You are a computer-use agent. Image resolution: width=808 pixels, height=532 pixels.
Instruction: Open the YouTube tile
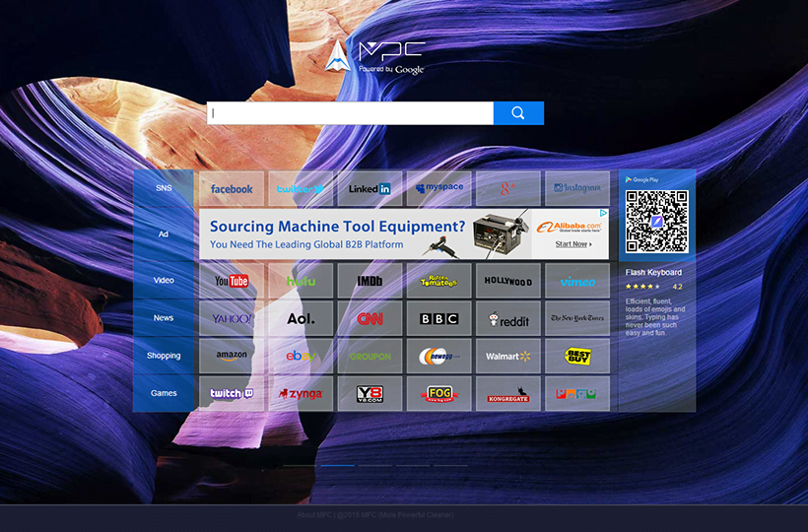[232, 281]
